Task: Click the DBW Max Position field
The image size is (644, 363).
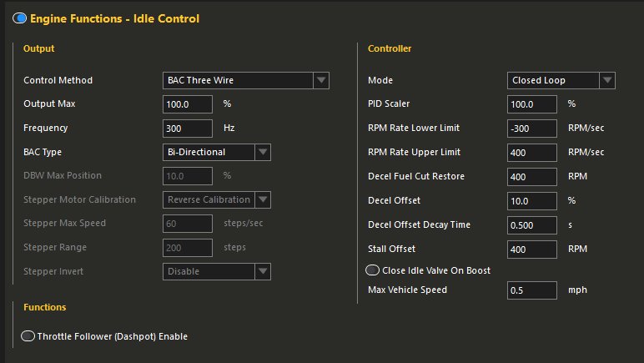Action: 188,176
